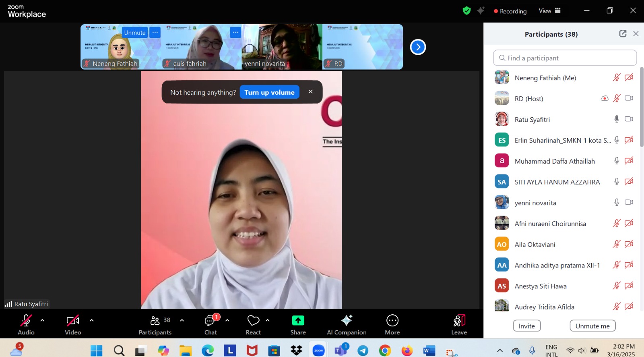Pop out the Participants panel
The height and width of the screenshot is (357, 644).
(x=623, y=34)
